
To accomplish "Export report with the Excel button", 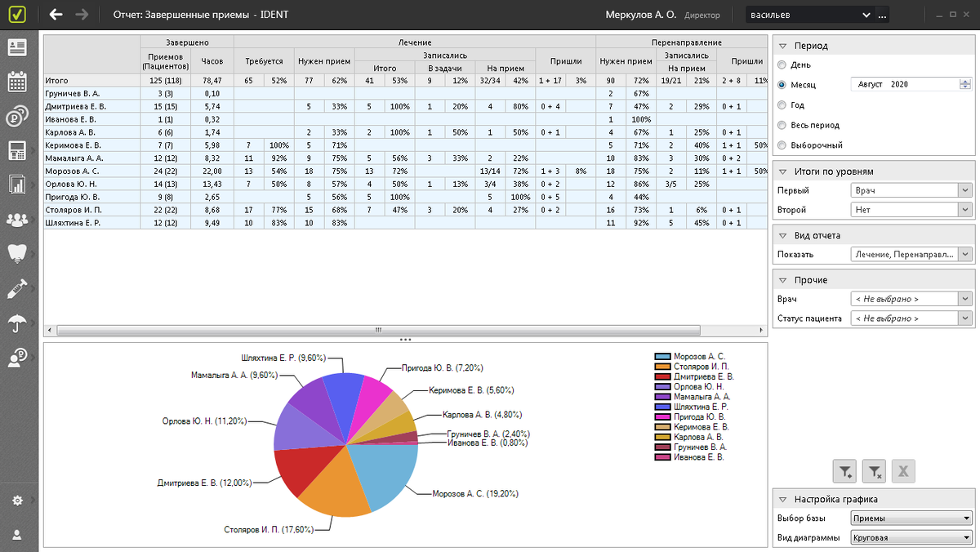I will (x=903, y=471).
